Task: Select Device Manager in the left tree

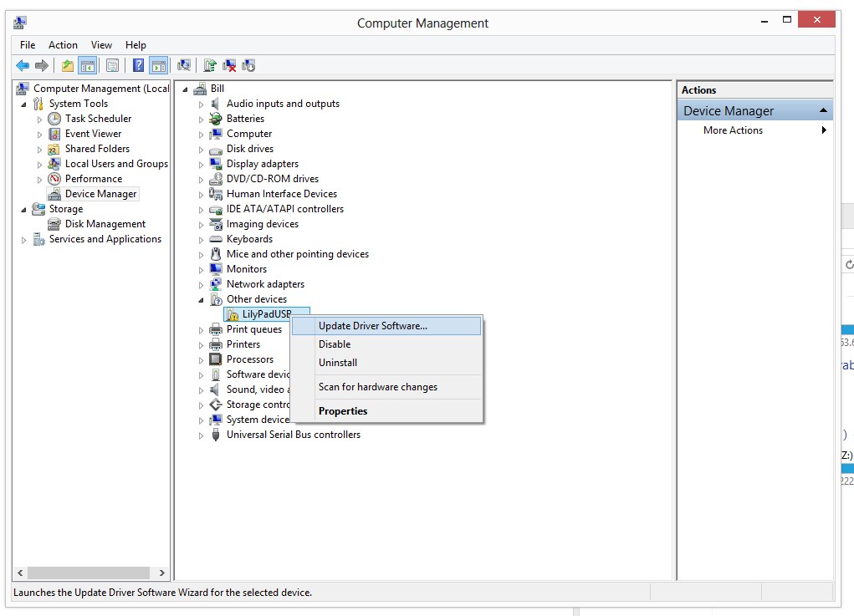Action: tap(100, 194)
